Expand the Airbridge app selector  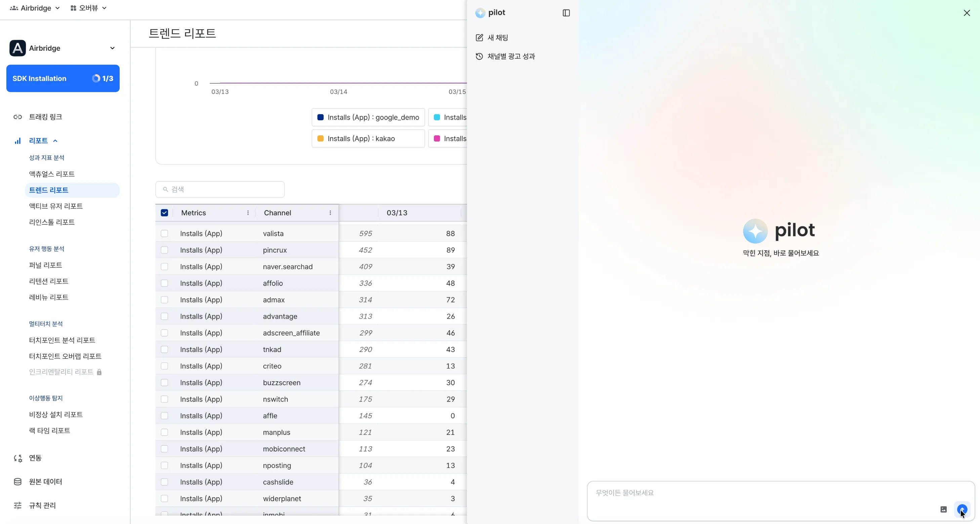pos(63,48)
